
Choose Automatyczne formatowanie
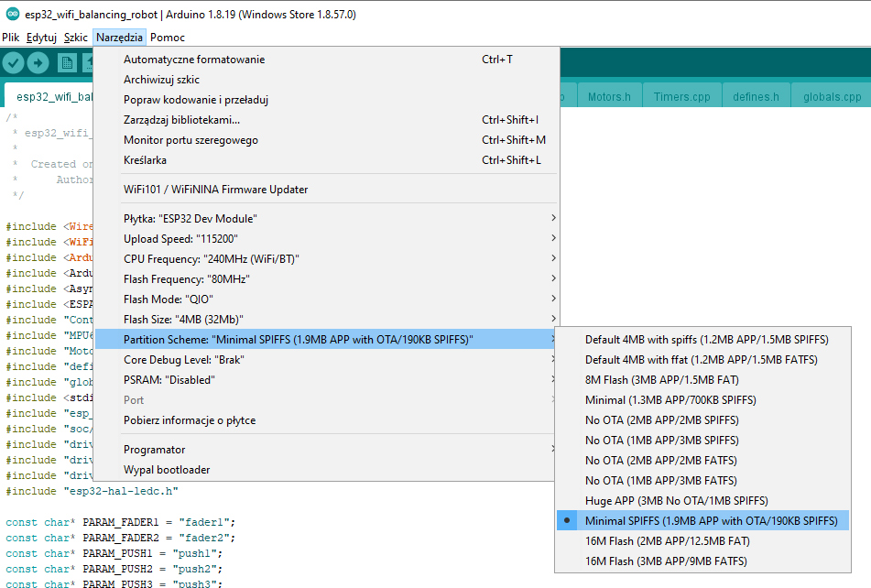[x=326, y=60]
